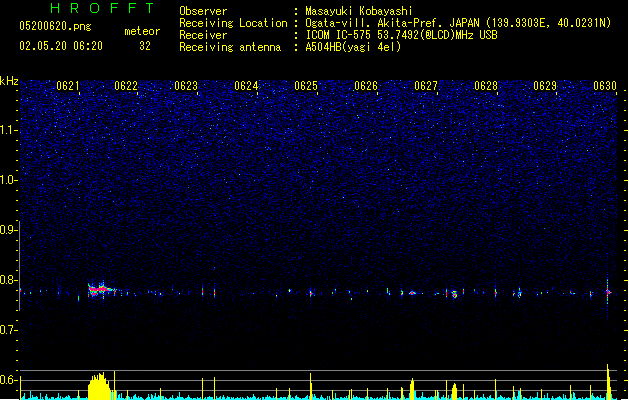Screen dimensions: 629x400
Task: Click the observer name Masayuki Kobayashi
Action: 359,11
